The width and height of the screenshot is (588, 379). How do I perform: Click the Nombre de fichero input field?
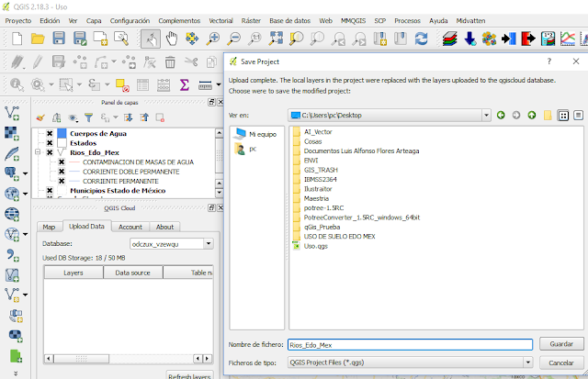coord(411,344)
